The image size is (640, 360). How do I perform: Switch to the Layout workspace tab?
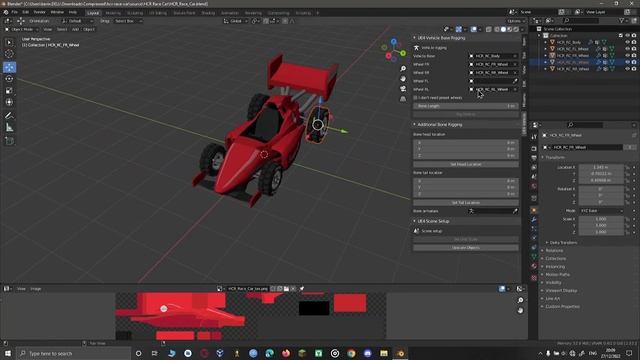click(93, 13)
